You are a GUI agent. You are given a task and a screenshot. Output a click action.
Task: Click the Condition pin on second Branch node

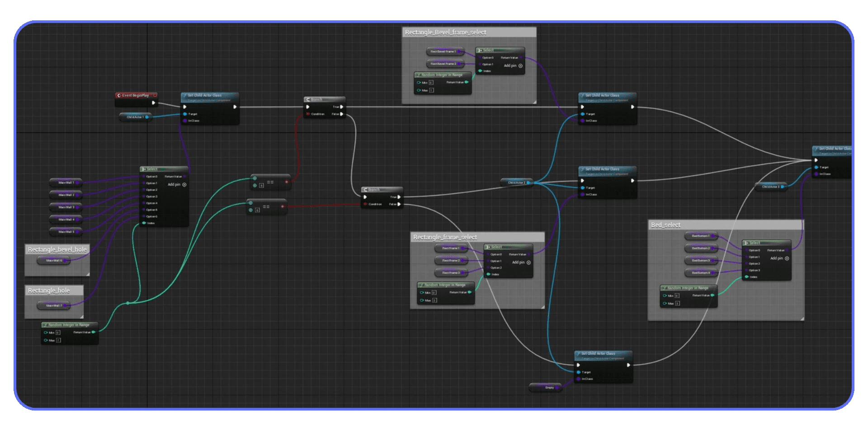(x=366, y=204)
